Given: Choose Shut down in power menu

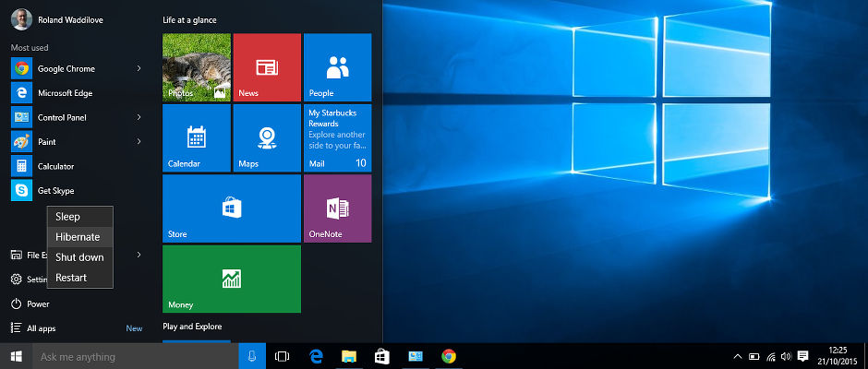Looking at the screenshot, I should [79, 257].
